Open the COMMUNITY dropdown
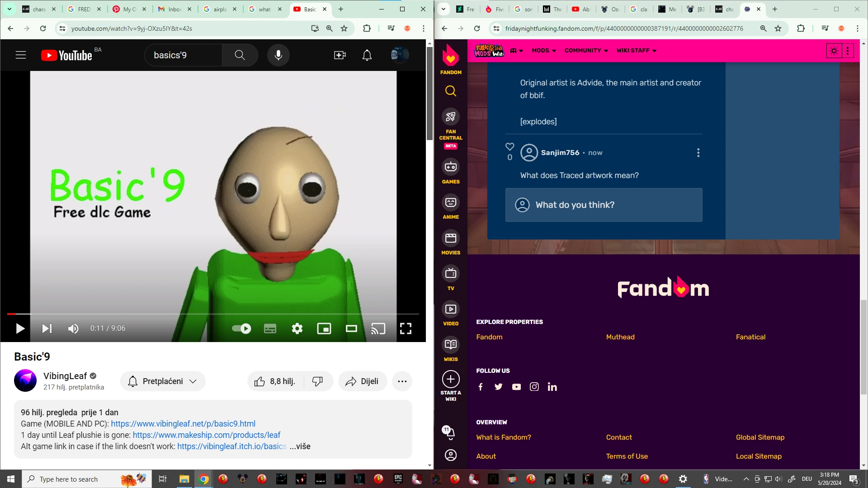Image resolution: width=868 pixels, height=488 pixels. [586, 51]
